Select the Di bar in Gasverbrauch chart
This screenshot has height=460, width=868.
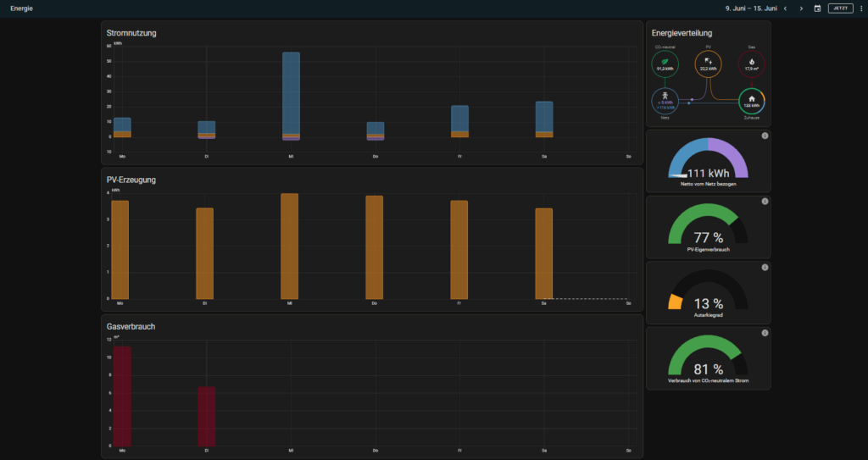pyautogui.click(x=207, y=416)
